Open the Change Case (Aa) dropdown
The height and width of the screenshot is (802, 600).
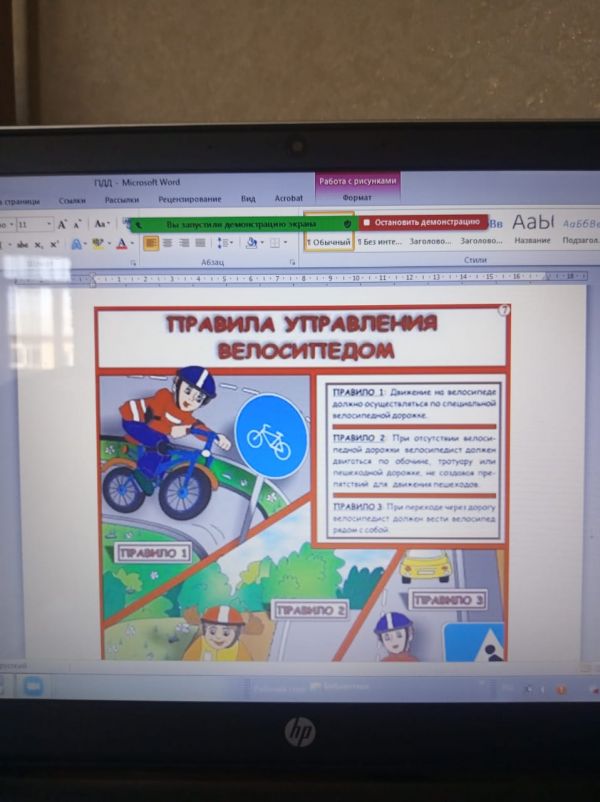coord(101,224)
